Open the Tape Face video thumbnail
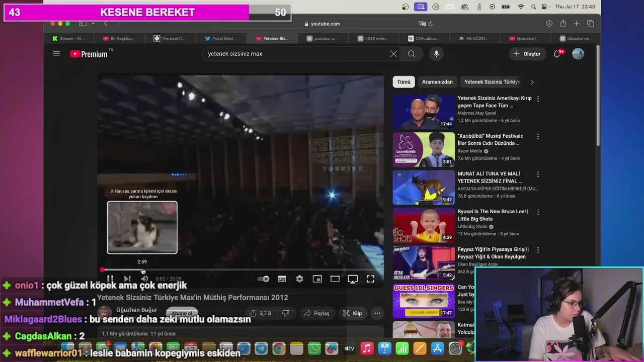The image size is (644, 362). 424,112
